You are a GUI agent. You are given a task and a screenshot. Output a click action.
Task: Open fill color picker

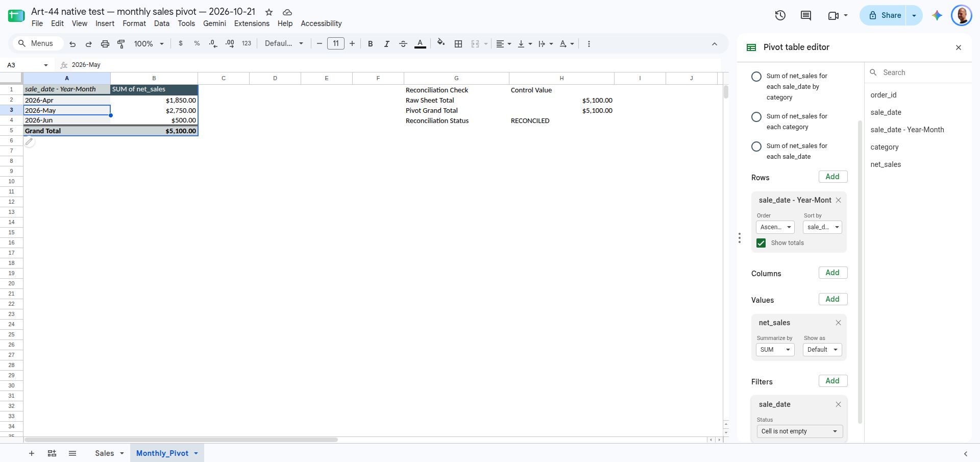tap(441, 44)
